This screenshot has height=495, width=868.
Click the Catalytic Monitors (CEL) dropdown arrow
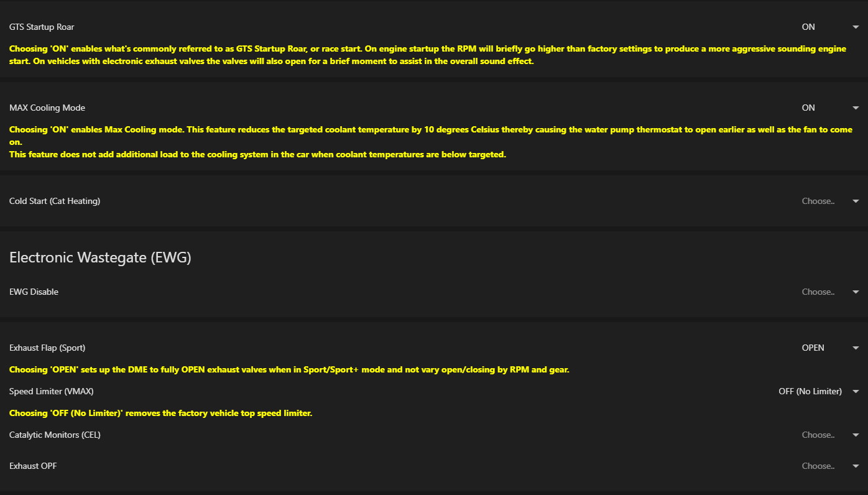coord(856,435)
